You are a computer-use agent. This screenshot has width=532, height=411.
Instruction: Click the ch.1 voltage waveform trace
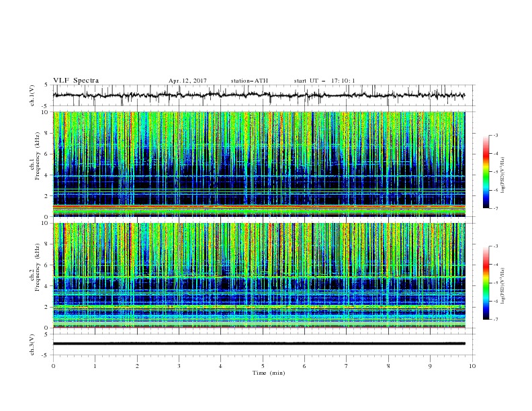(x=259, y=95)
